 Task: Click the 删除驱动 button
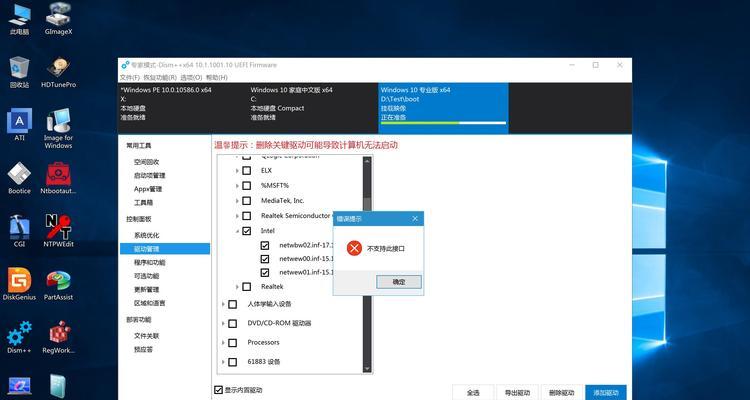point(562,392)
